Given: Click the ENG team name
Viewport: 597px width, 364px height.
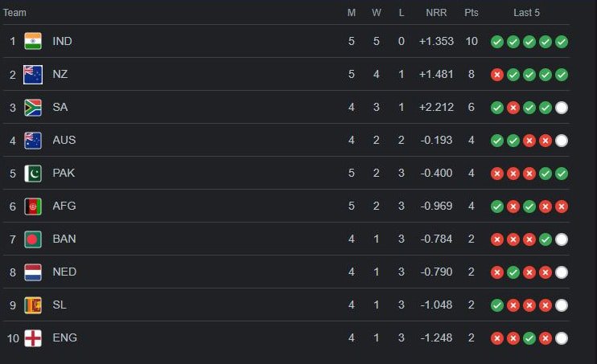Looking at the screenshot, I should point(64,337).
